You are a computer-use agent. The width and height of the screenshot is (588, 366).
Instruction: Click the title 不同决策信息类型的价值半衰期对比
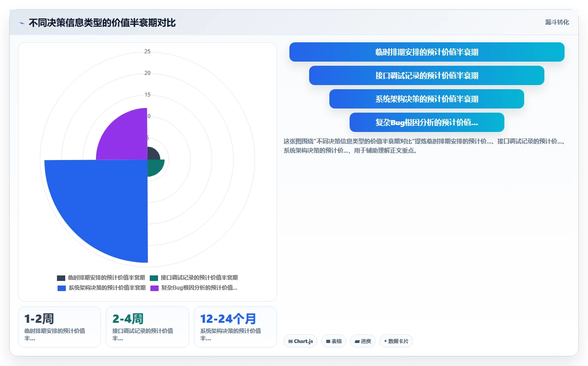click(x=102, y=23)
